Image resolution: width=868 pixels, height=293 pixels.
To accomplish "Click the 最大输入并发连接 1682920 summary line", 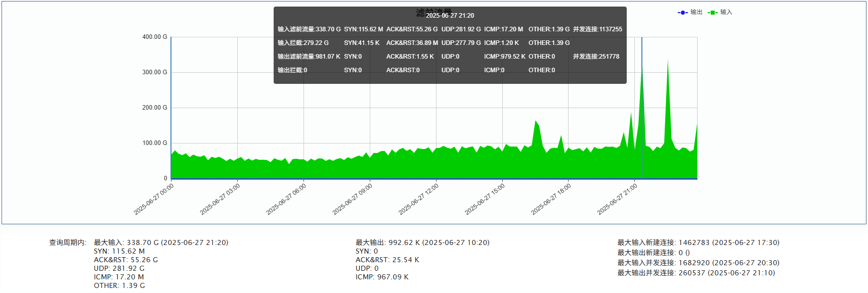I will pyautogui.click(x=698, y=263).
